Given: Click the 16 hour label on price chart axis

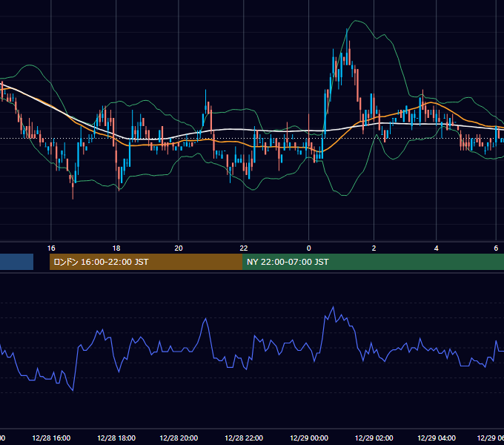Looking at the screenshot, I should pos(51,248).
